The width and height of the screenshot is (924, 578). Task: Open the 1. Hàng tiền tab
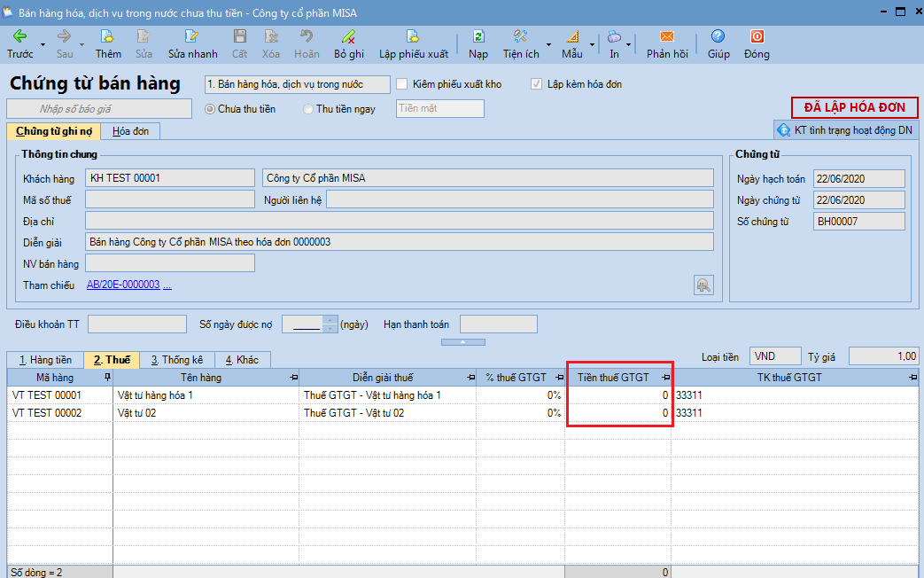click(x=45, y=360)
